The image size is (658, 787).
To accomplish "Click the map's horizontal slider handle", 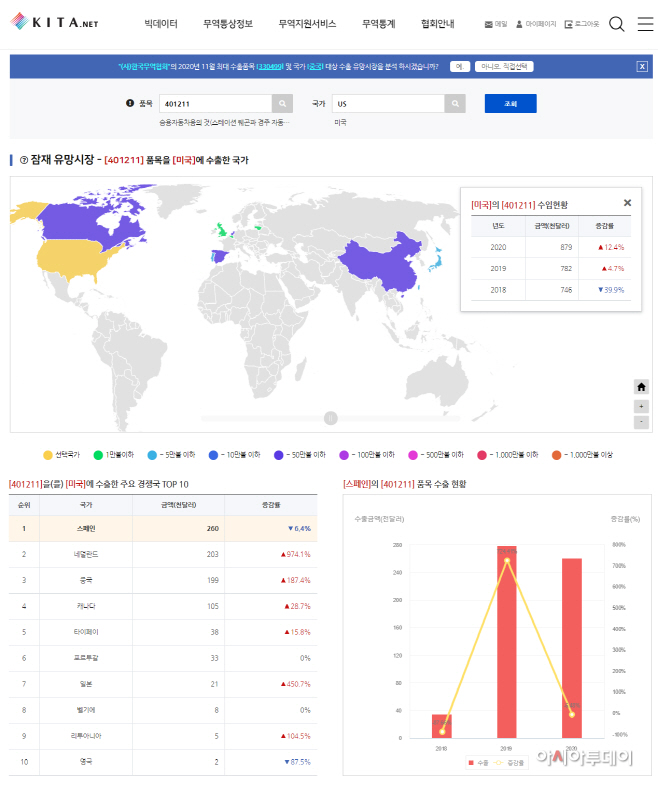I will coord(330,417).
